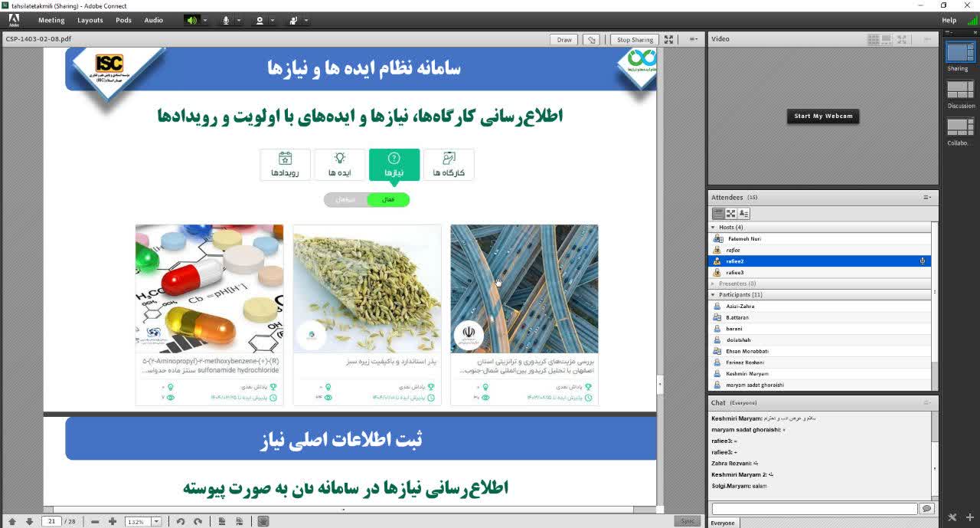Toggle Share pod full screen icon
Viewport: 980px width, 528px height.
[668, 39]
